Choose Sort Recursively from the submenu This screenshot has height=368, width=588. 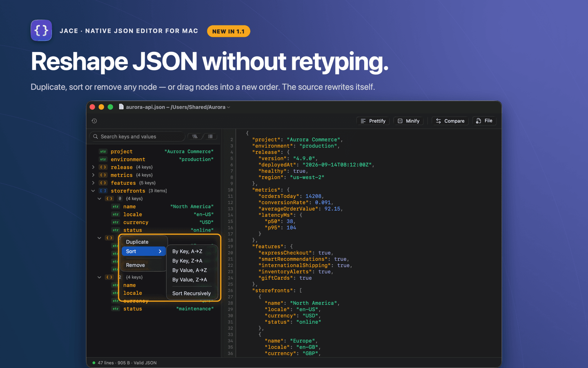(192, 294)
